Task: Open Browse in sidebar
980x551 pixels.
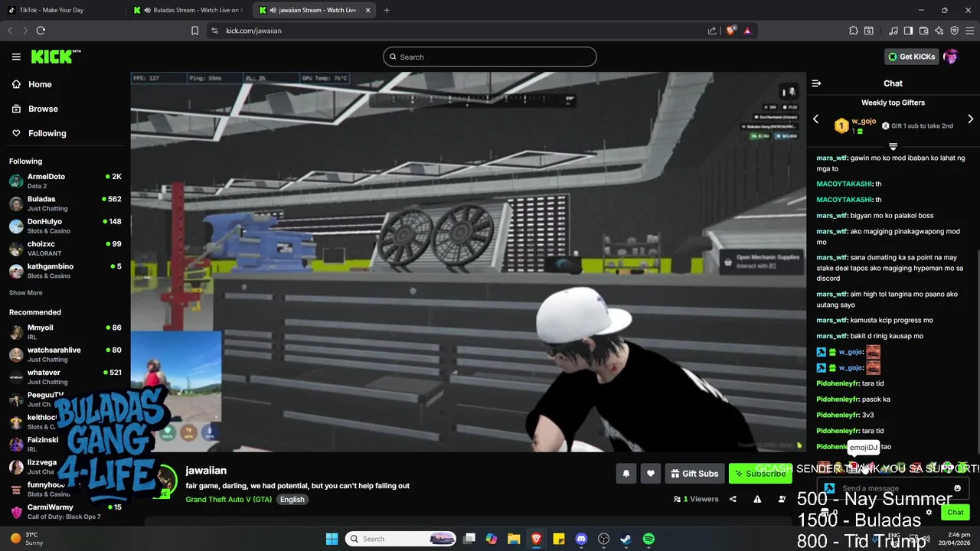Action: pyautogui.click(x=35, y=109)
